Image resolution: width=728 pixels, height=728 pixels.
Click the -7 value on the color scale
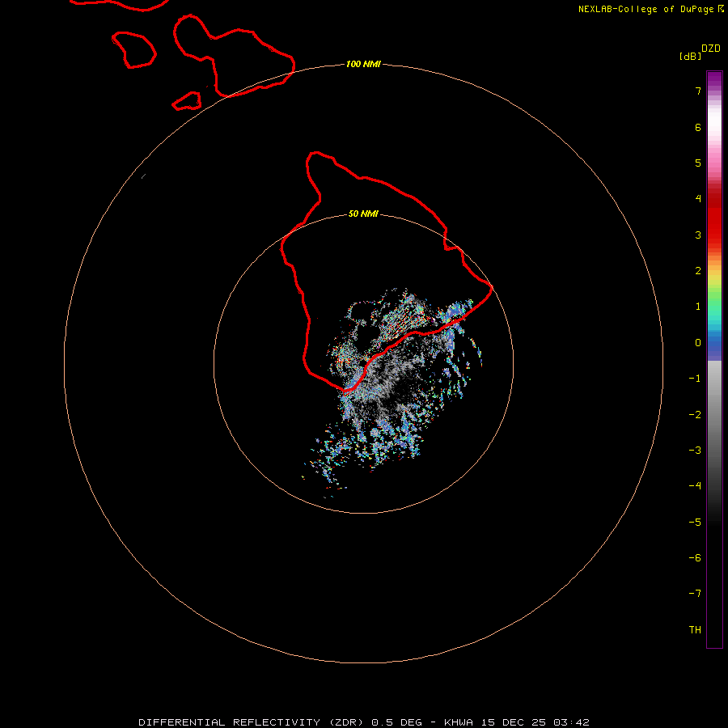click(695, 594)
